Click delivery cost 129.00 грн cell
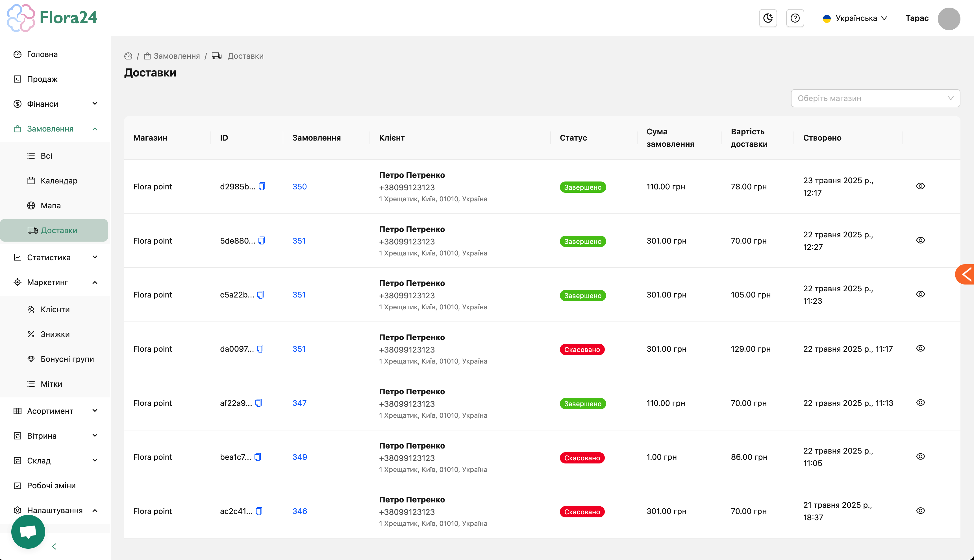974x560 pixels. (x=750, y=349)
